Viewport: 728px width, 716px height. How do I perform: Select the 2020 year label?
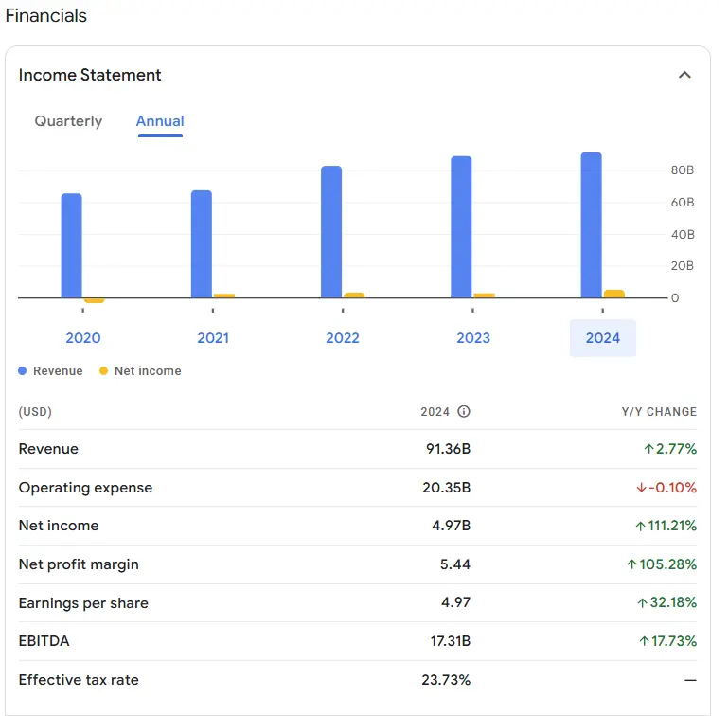[x=83, y=338]
